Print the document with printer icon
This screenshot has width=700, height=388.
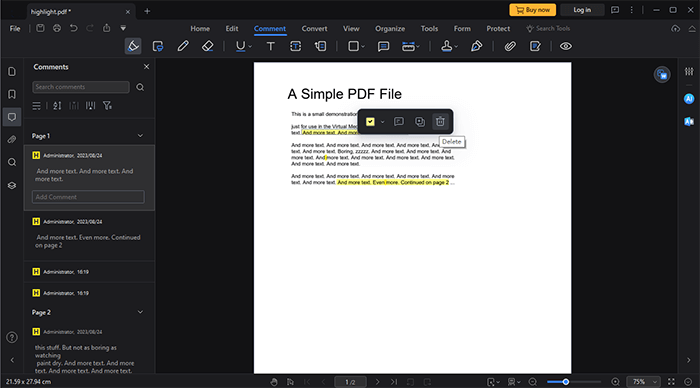(x=57, y=28)
